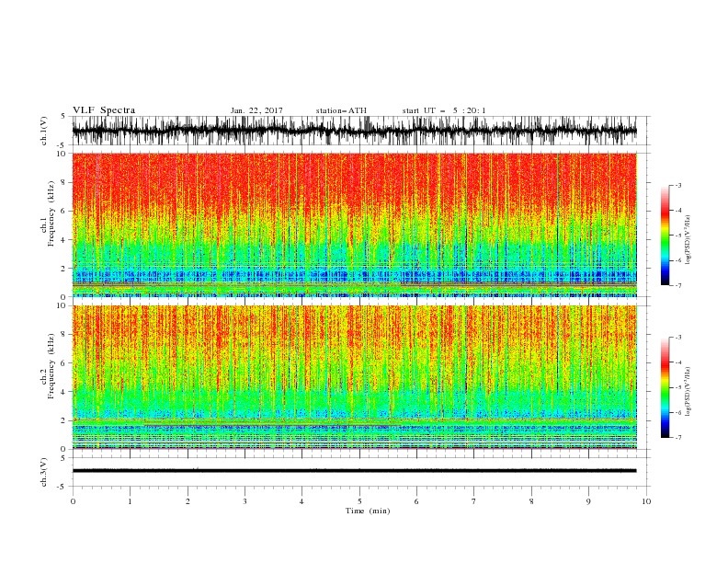Viewport: 728px width, 563px height.
Task: Click the log(PSD) label beside the ch.1 color bar
Action: 688,239
